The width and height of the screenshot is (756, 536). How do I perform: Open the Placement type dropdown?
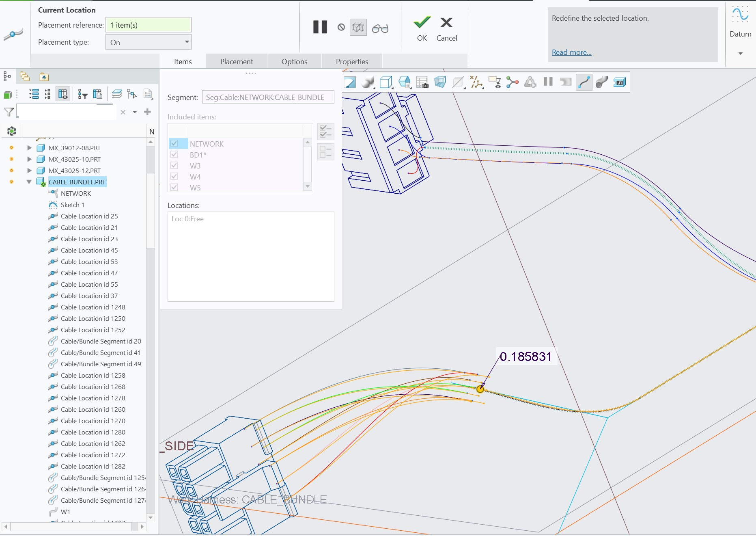(x=186, y=41)
